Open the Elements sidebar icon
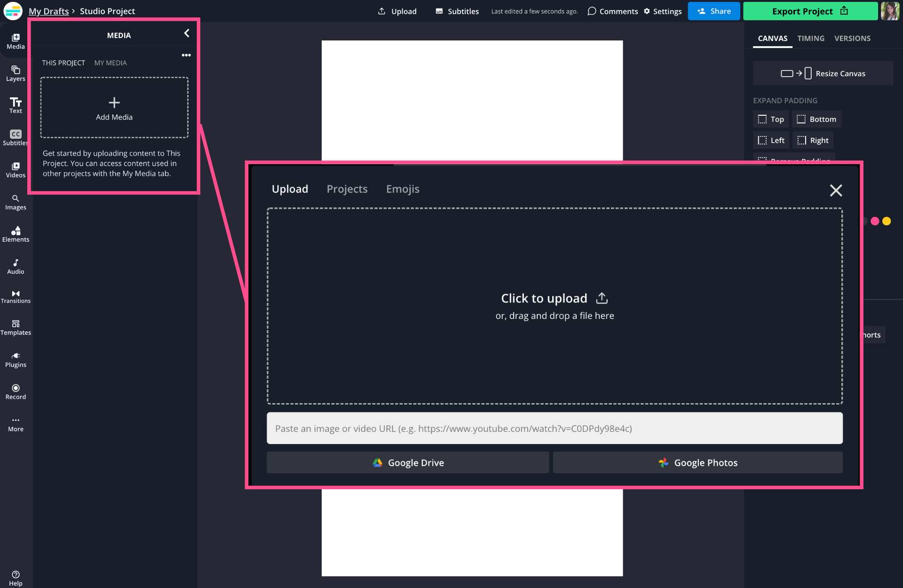903x588 pixels. [16, 234]
